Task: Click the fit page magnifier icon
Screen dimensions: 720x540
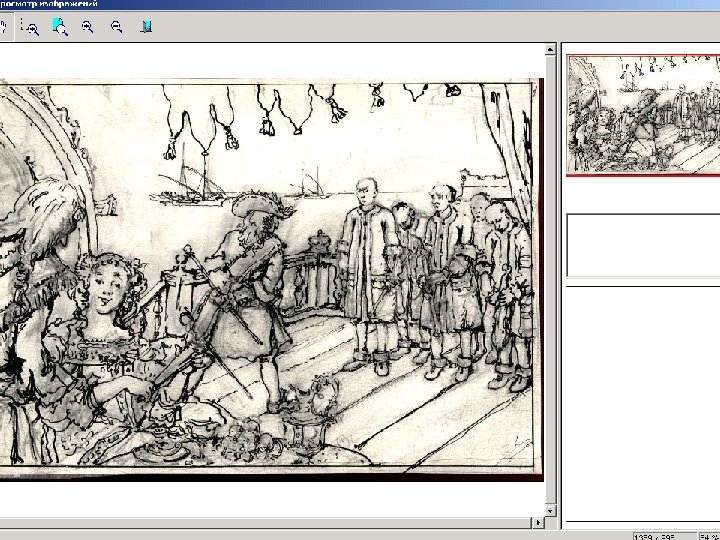Action: pos(60,27)
